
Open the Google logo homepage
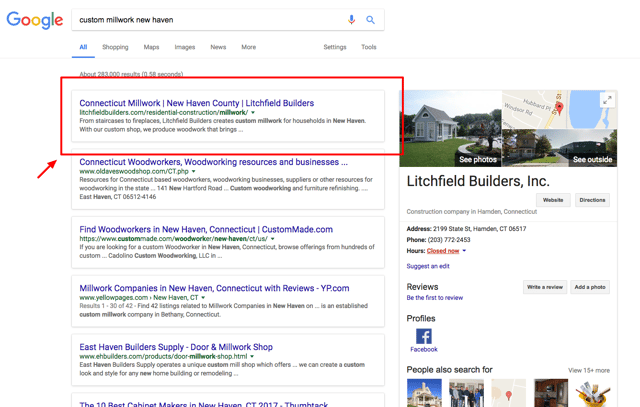[35, 20]
